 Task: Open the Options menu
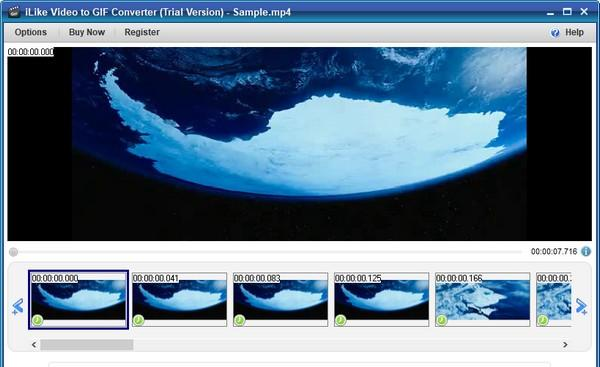point(31,32)
